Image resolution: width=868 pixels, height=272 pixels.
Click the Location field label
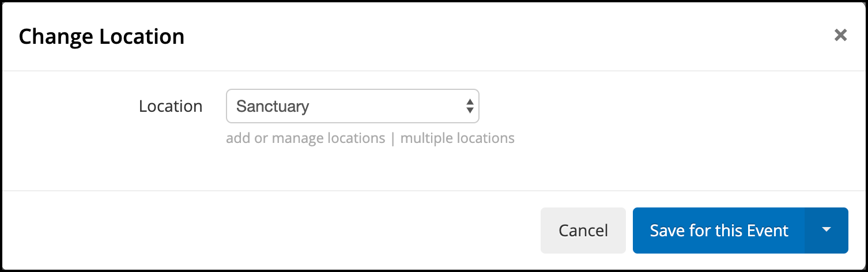click(x=171, y=106)
